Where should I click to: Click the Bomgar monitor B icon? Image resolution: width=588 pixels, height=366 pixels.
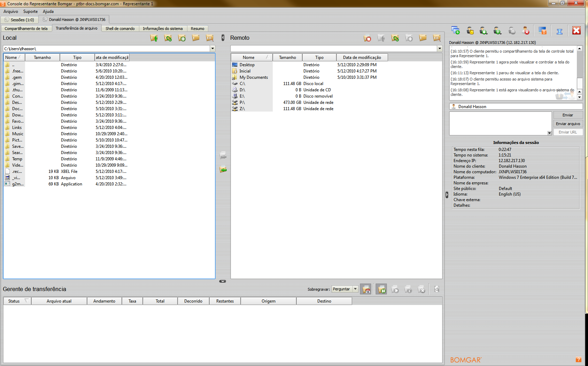pyautogui.click(x=542, y=31)
